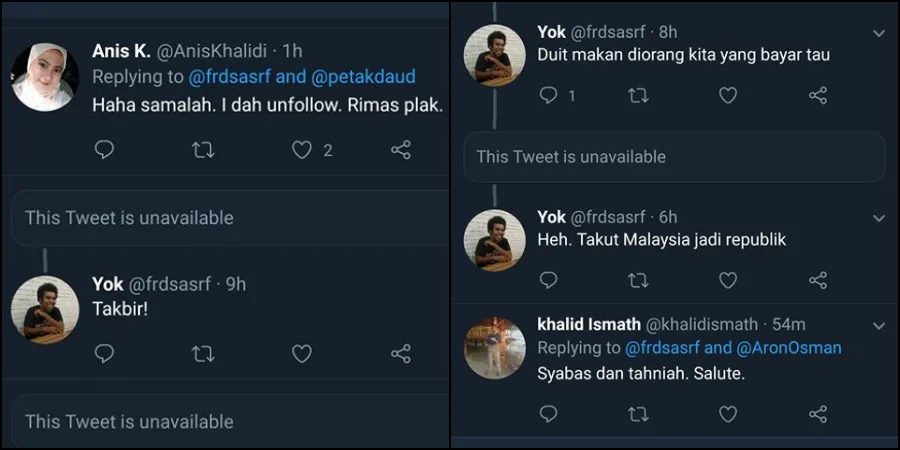Like Anis K.'s tweet with 2 likes

tap(302, 150)
